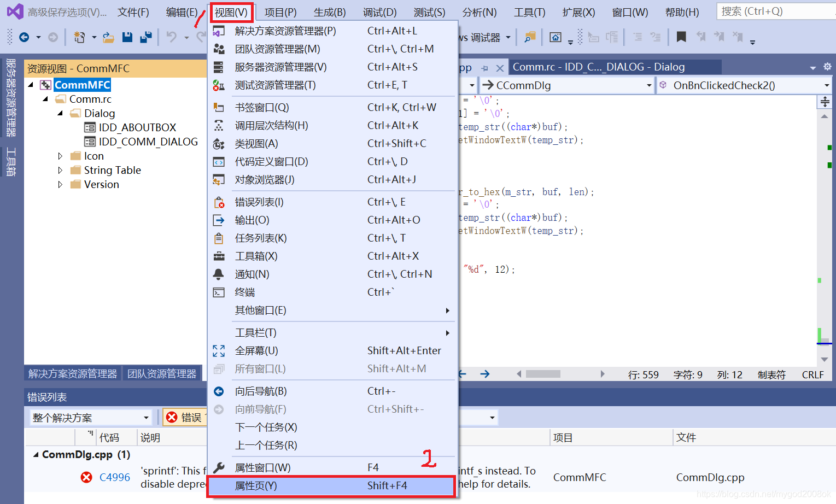This screenshot has height=504, width=836.
Task: Click the C4996 error code link
Action: 115,477
